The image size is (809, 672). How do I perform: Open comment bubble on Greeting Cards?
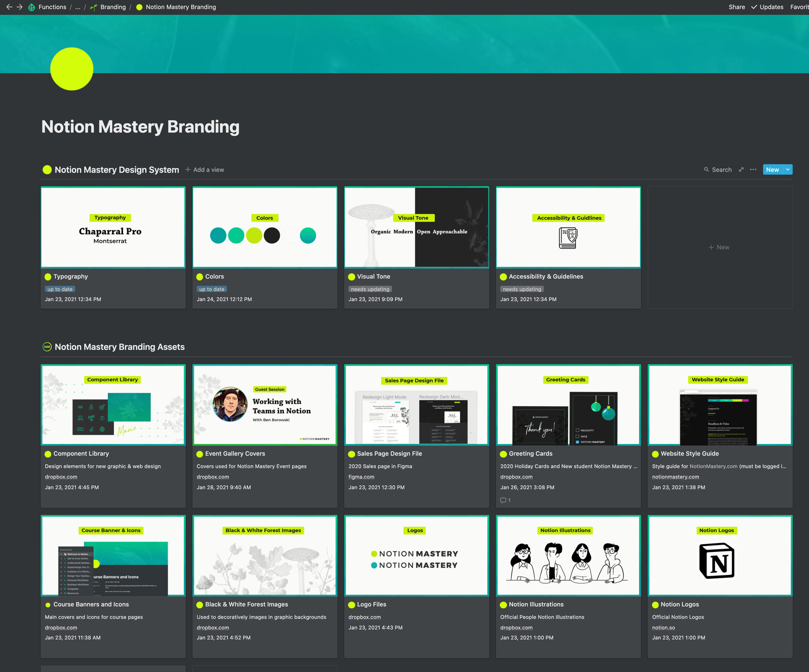[503, 500]
